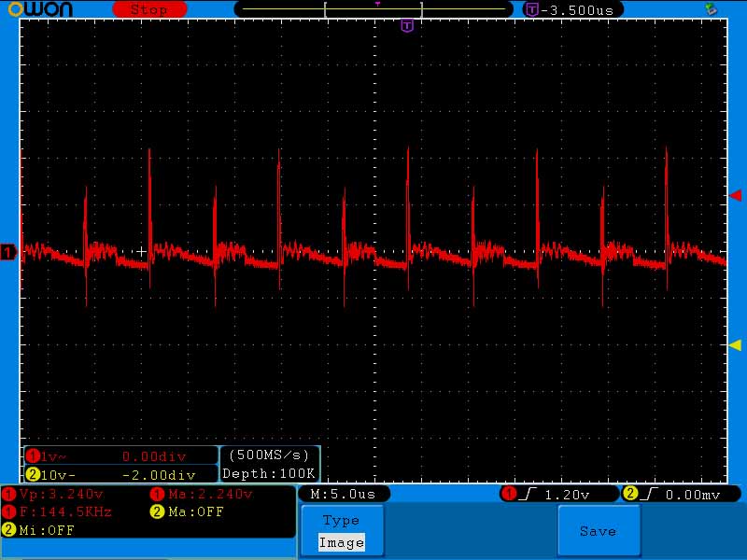
Task: Click the red channel 1 zero-level marker
Action: point(8,252)
